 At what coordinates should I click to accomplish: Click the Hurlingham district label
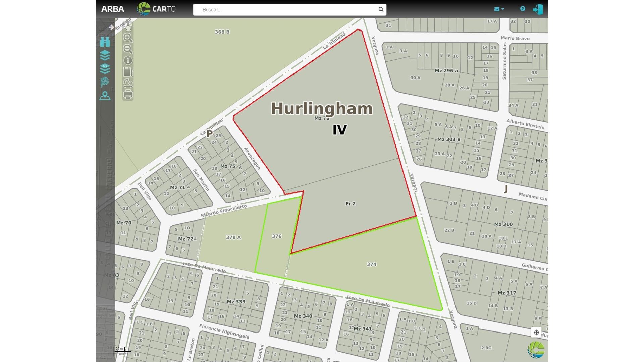point(322,109)
